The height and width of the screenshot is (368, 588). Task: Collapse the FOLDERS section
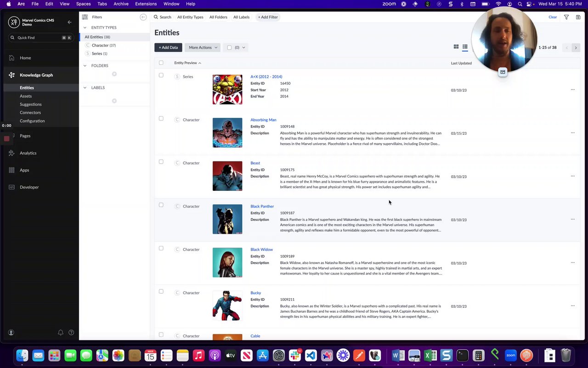point(85,66)
